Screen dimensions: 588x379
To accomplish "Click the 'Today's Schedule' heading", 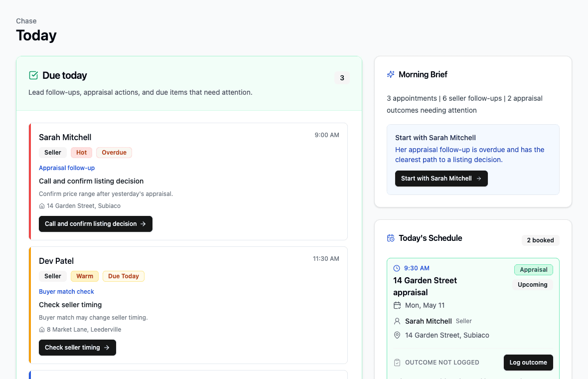I will coord(431,238).
